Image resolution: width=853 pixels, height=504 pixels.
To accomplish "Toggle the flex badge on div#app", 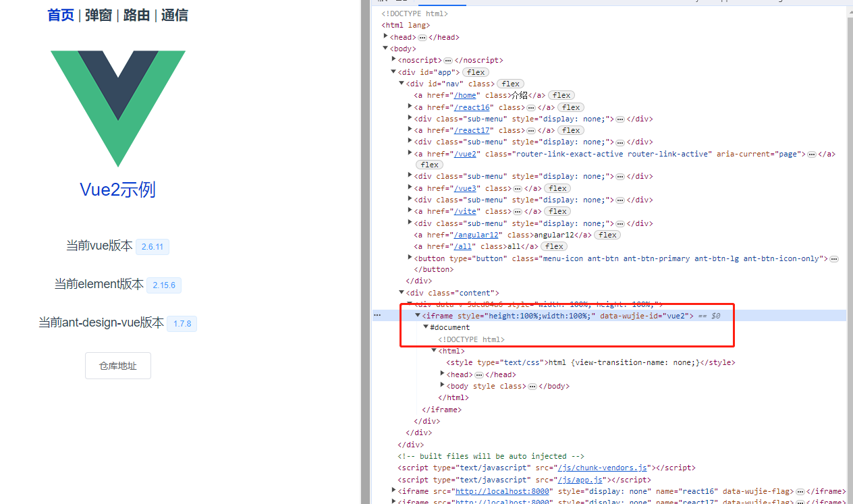I will [x=475, y=72].
